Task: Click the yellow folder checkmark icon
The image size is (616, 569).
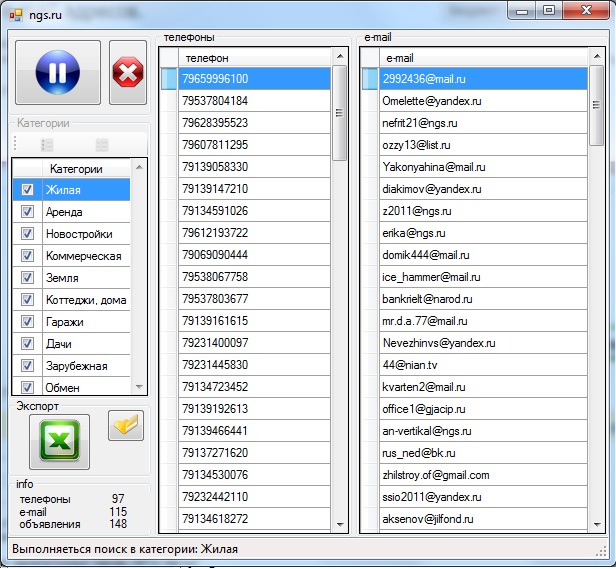Action: [126, 426]
